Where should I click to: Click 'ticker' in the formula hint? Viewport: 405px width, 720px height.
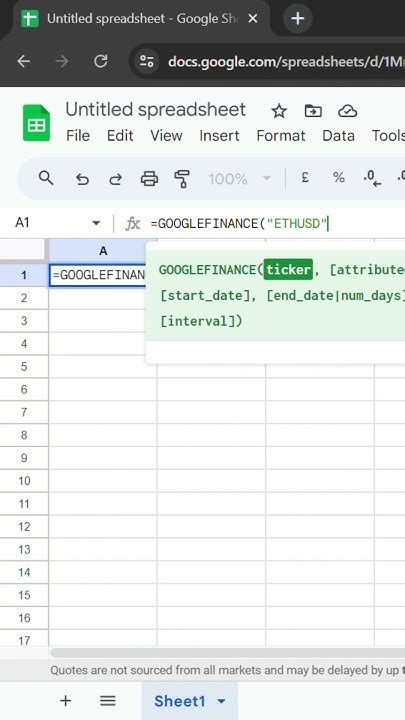(287, 270)
